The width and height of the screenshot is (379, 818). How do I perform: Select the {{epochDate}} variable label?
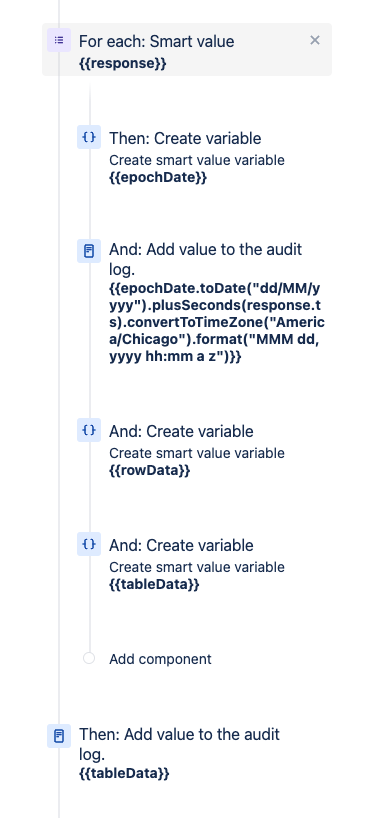pyautogui.click(x=158, y=177)
